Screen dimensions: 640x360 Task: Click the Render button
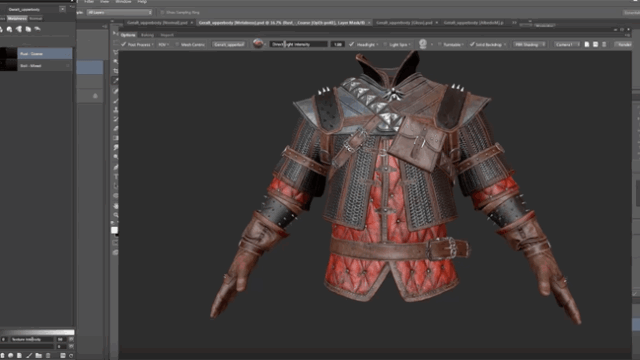click(x=624, y=44)
